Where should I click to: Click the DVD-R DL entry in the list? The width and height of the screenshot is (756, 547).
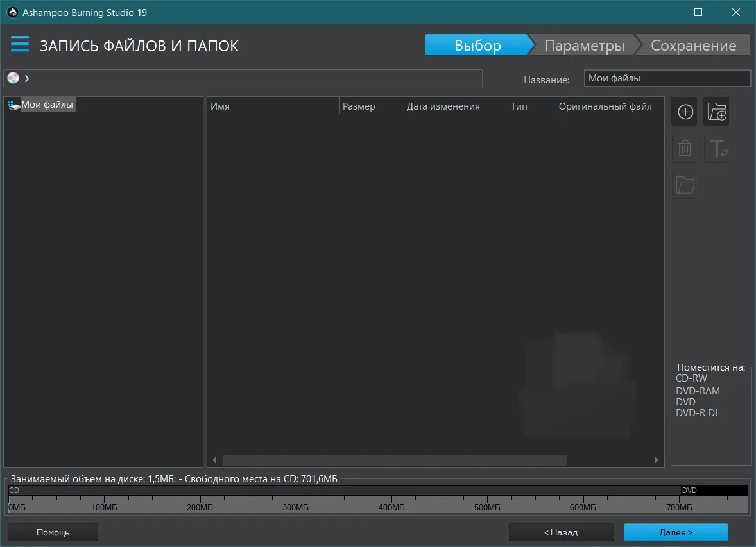(x=698, y=413)
